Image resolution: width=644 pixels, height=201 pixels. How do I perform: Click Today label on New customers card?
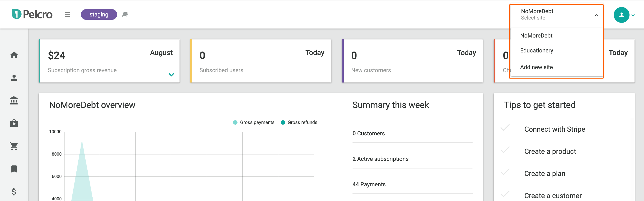466,53
